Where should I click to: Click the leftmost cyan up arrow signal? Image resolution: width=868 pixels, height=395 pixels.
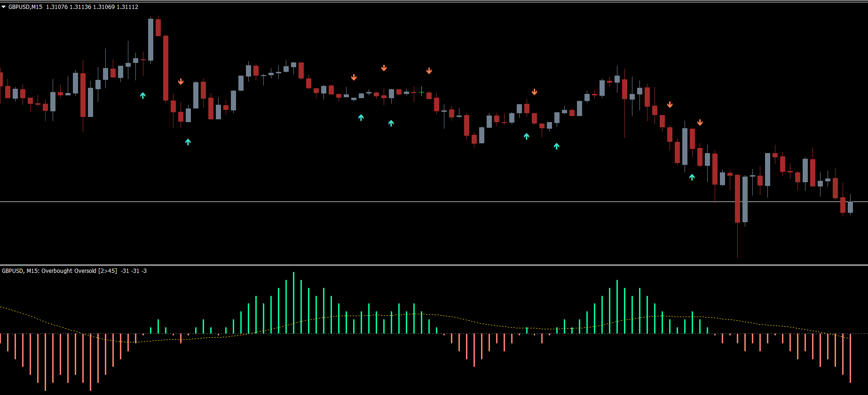point(143,95)
